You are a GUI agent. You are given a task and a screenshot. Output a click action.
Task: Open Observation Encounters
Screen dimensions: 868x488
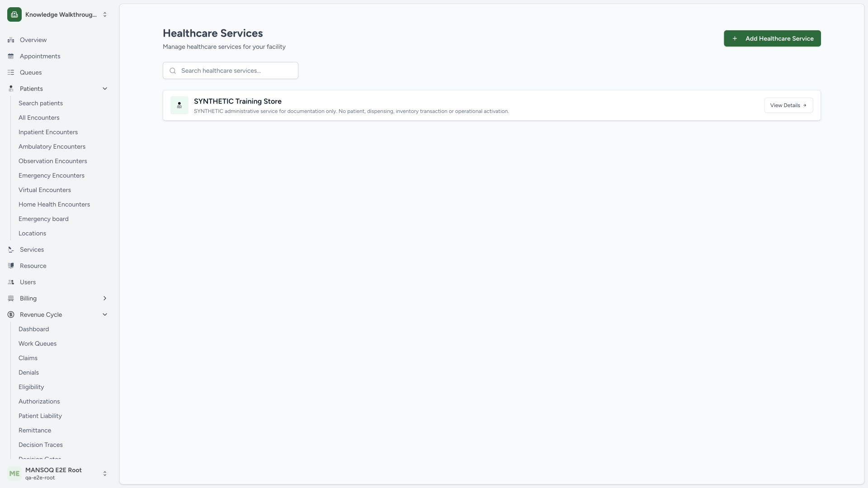tap(53, 161)
